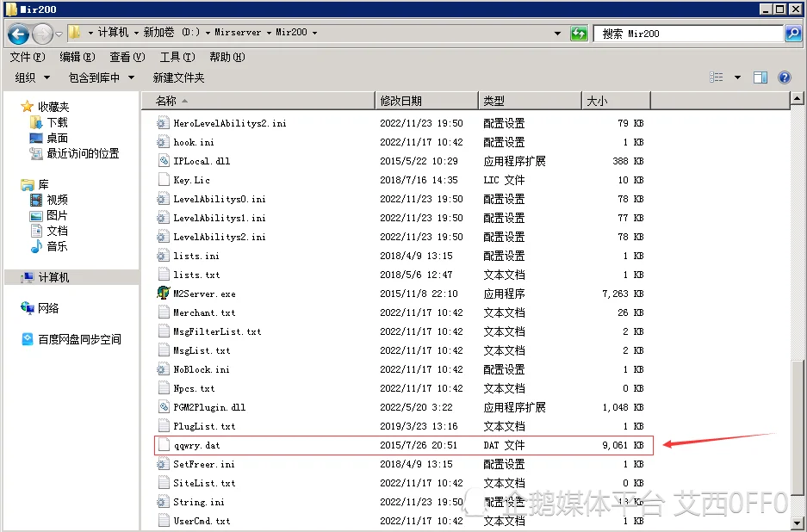Select Baidu Netdisk sync space icon

click(28, 339)
